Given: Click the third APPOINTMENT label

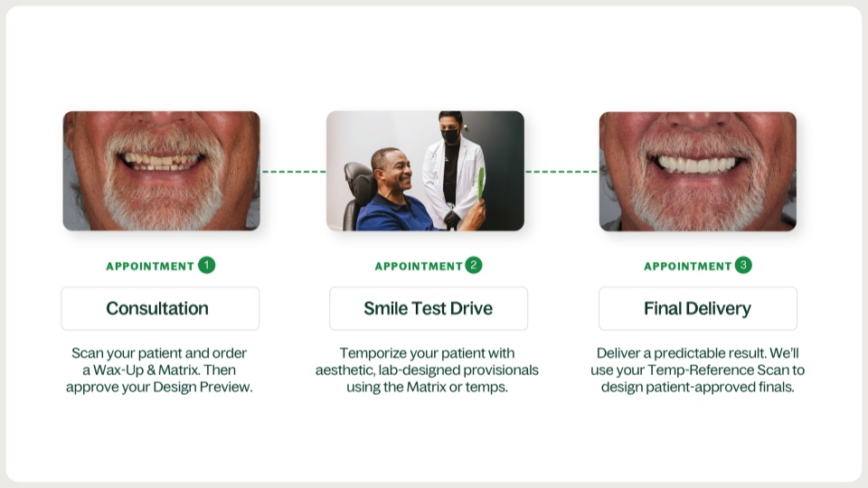Looking at the screenshot, I should point(687,266).
